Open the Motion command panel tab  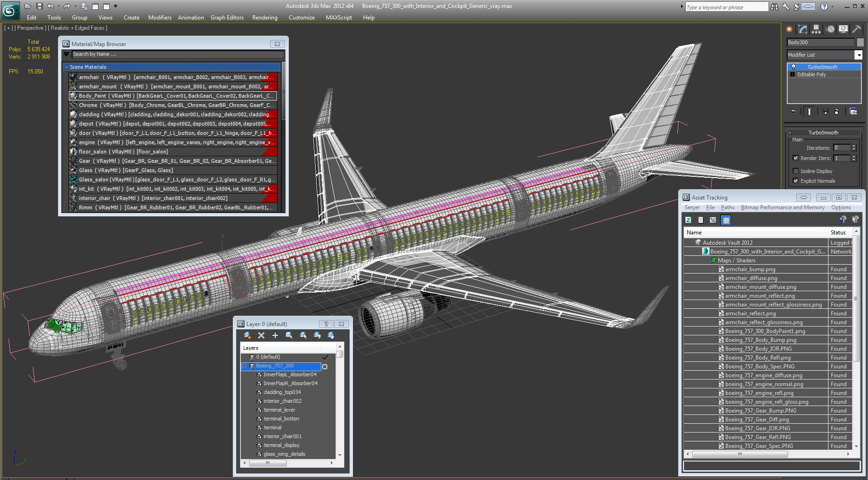click(x=830, y=29)
